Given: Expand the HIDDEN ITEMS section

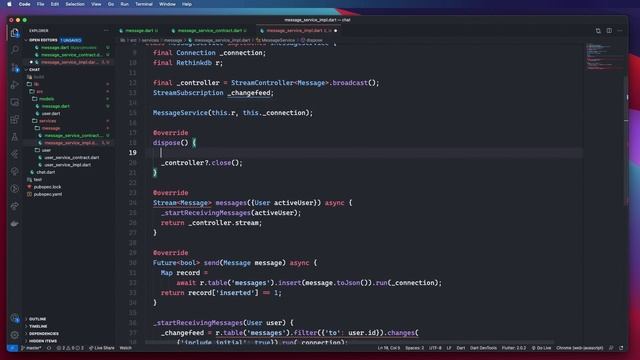Looking at the screenshot, I should click(x=43, y=341).
